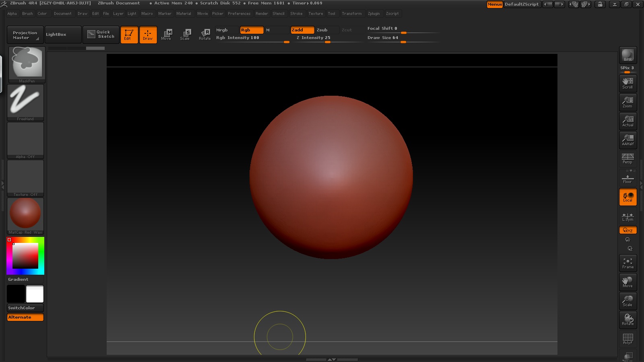Toggle Persp perspective icon

pos(628,158)
